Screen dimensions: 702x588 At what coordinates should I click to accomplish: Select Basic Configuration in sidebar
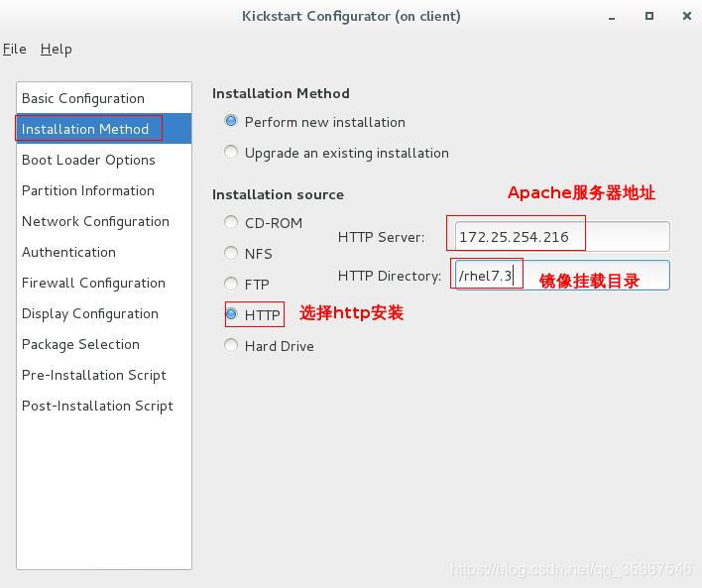point(104,98)
